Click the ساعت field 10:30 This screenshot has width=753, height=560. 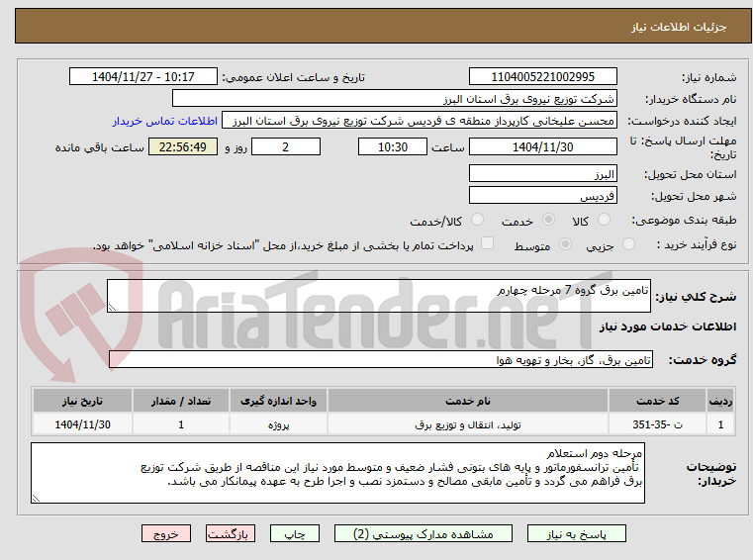[x=393, y=147]
